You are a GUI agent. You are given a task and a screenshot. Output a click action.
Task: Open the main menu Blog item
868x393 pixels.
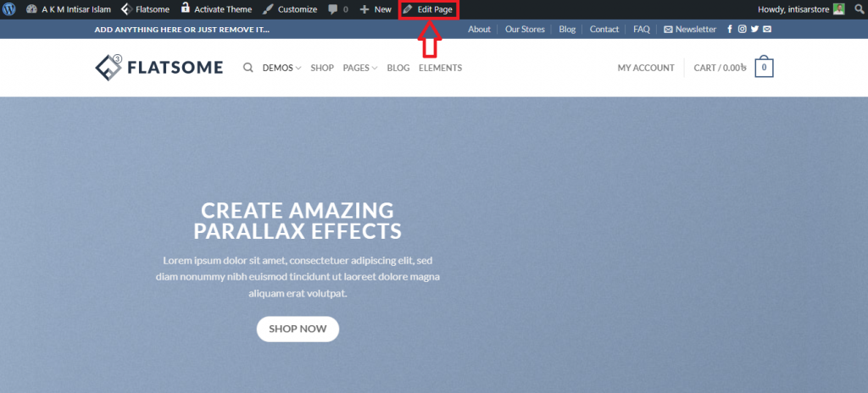[x=398, y=68]
